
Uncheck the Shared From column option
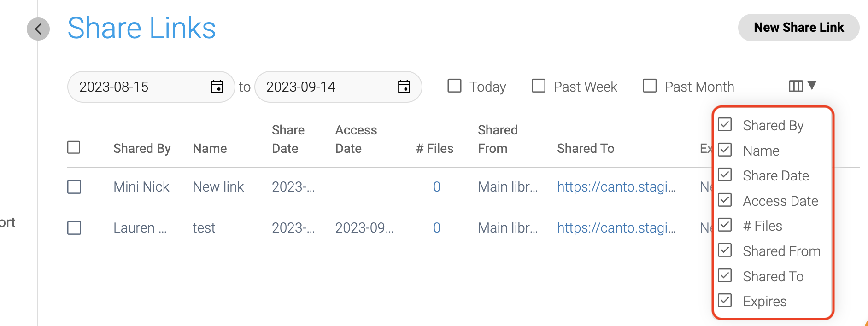[725, 250]
